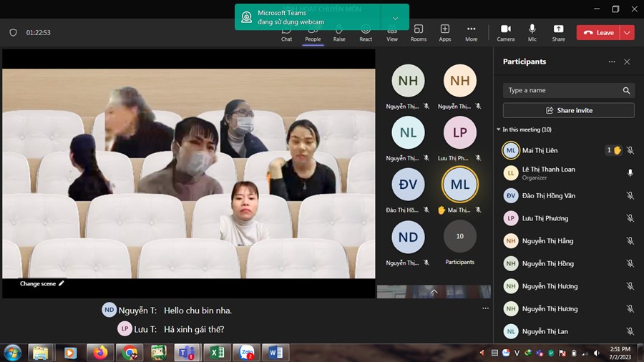
Task: Click the search icon in participants box
Action: tap(626, 91)
